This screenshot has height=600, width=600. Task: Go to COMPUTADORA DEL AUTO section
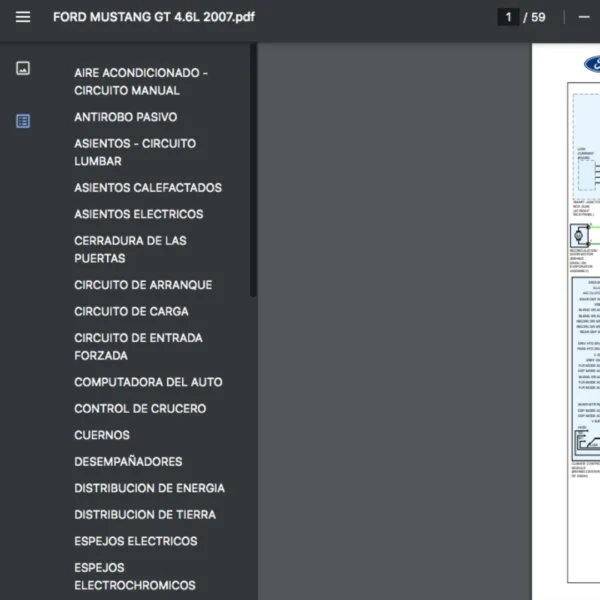148,382
